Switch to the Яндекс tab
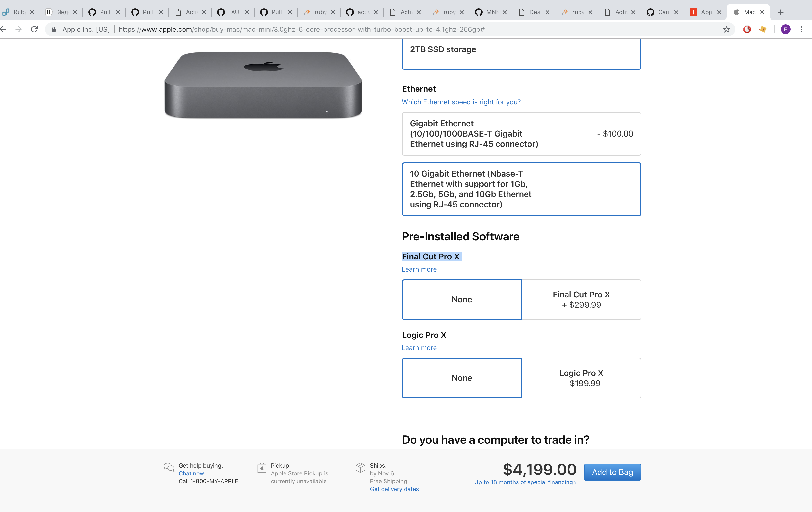 pos(61,12)
